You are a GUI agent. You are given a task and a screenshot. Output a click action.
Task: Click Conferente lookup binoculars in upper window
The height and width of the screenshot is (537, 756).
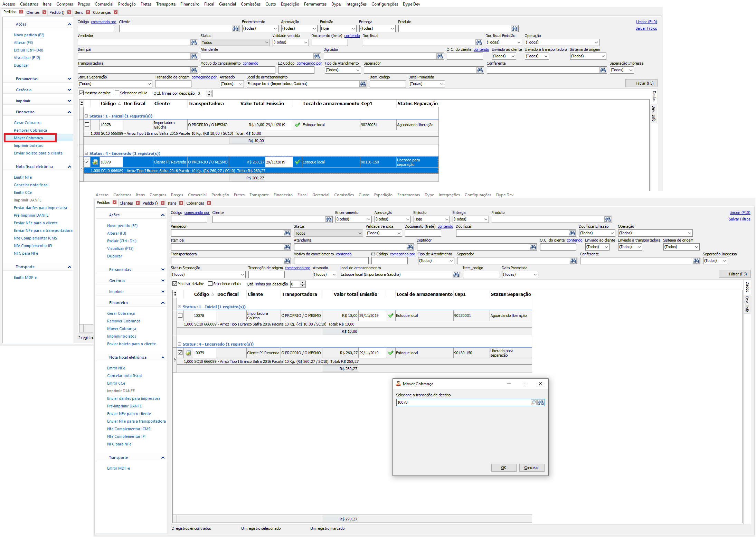(603, 70)
